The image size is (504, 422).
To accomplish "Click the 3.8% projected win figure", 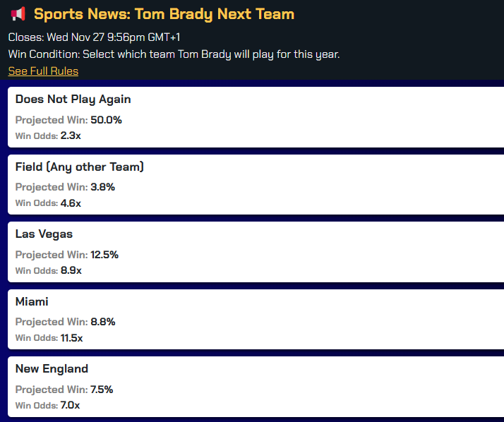I will pos(102,187).
